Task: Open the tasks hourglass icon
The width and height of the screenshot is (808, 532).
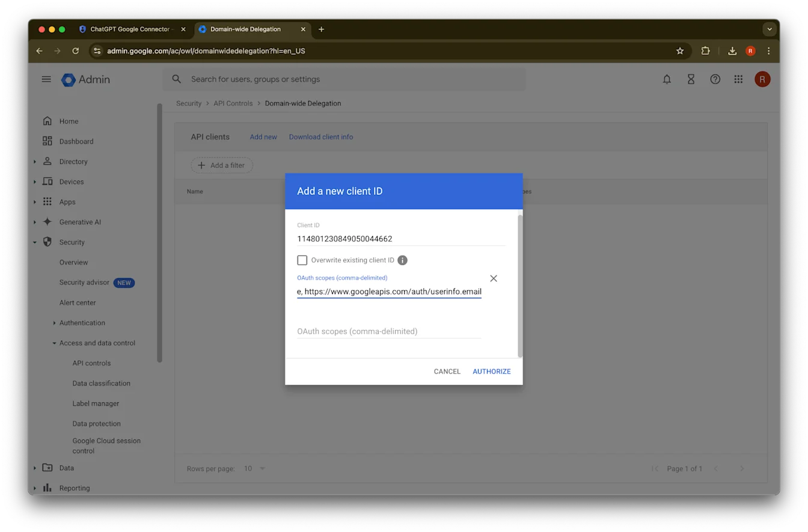Action: point(691,79)
